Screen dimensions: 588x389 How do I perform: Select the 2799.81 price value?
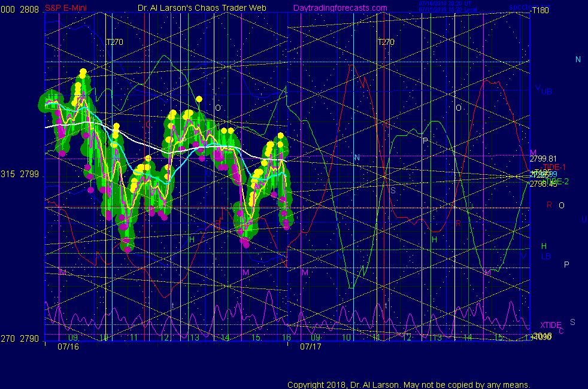click(x=543, y=159)
